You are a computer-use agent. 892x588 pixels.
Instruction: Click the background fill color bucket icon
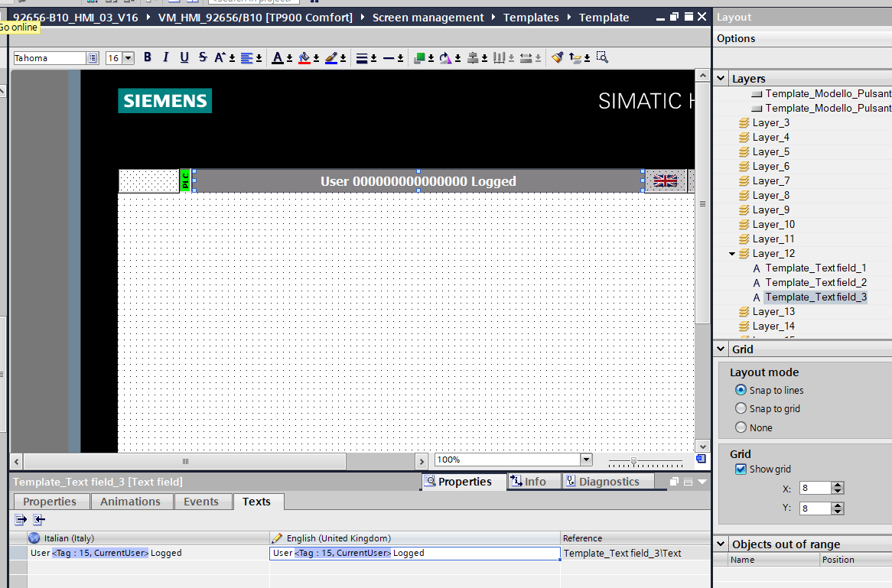point(304,58)
